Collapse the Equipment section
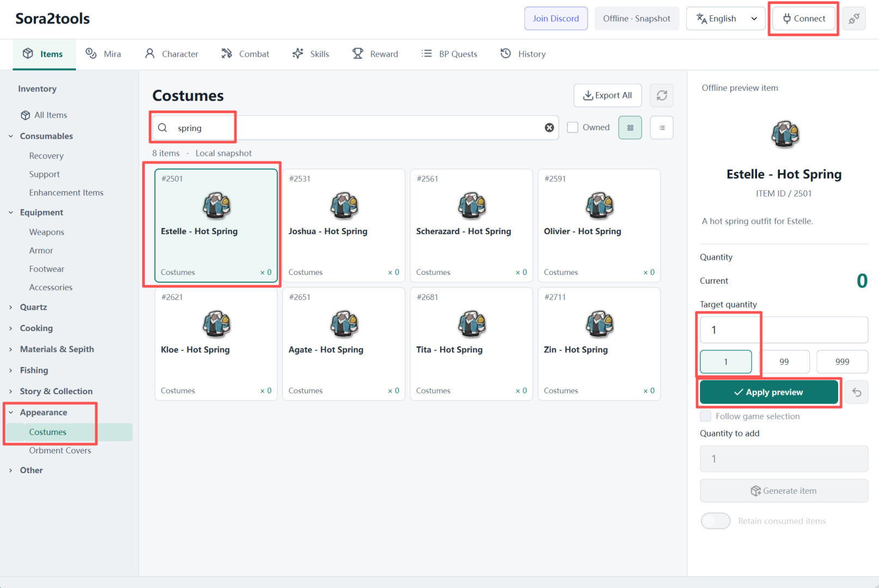The width and height of the screenshot is (879, 588). pyautogui.click(x=11, y=212)
